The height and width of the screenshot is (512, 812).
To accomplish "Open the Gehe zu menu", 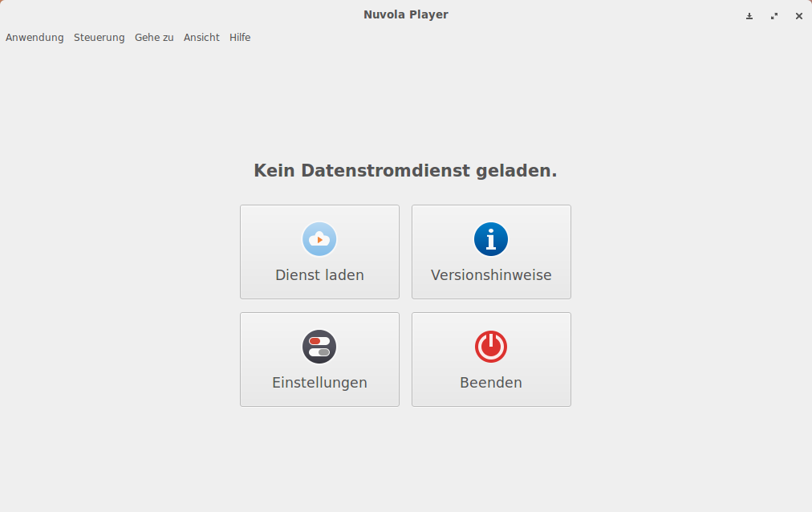I will 154,37.
